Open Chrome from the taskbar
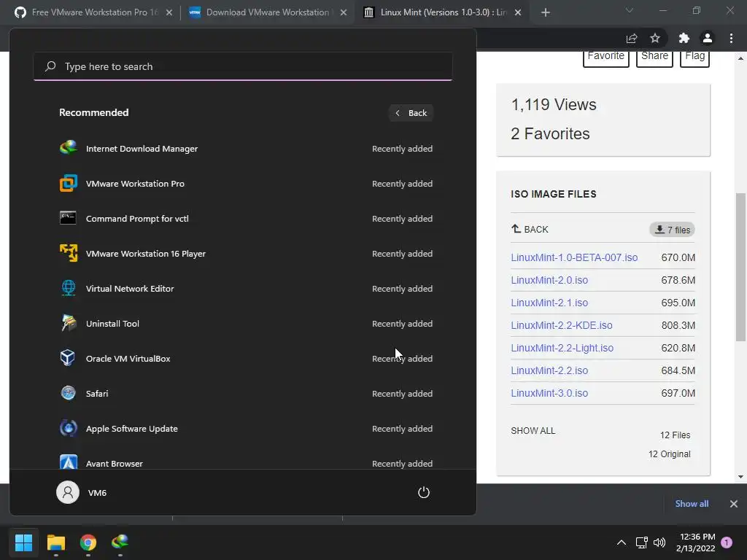This screenshot has height=560, width=747. point(88,542)
